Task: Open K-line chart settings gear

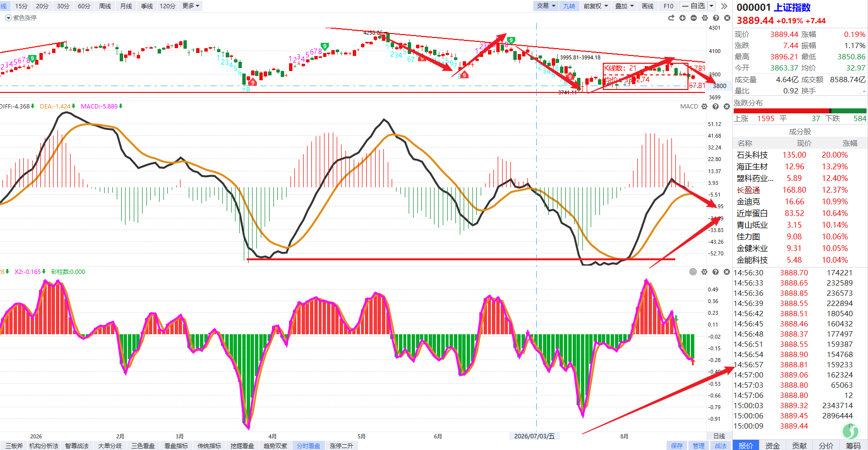Action: (705, 18)
